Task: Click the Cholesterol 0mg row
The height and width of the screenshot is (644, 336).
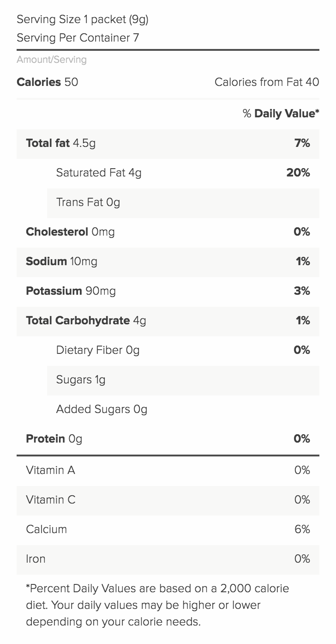Action: tap(168, 232)
